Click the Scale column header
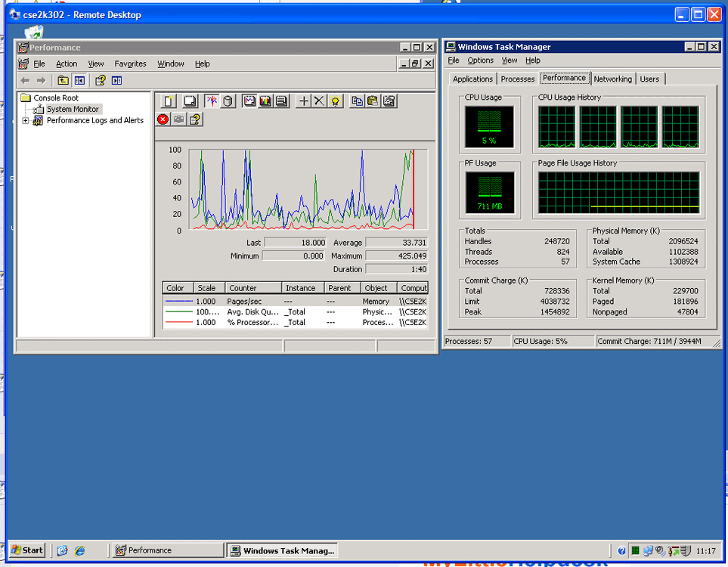The height and width of the screenshot is (567, 728). pos(209,288)
